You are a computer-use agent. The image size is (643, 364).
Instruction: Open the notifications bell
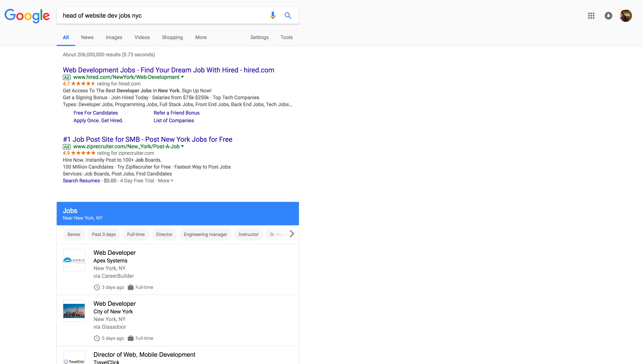pos(609,16)
